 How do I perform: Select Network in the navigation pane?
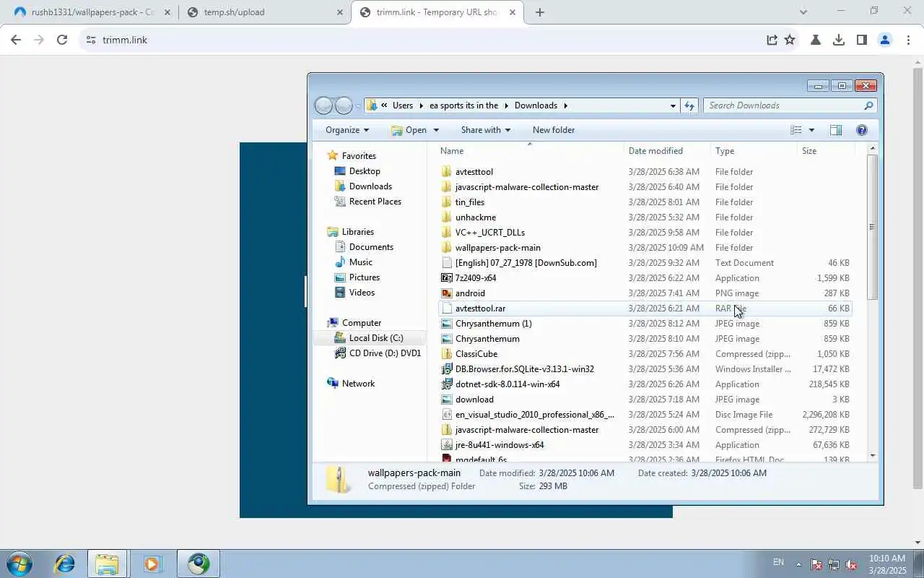[358, 384]
